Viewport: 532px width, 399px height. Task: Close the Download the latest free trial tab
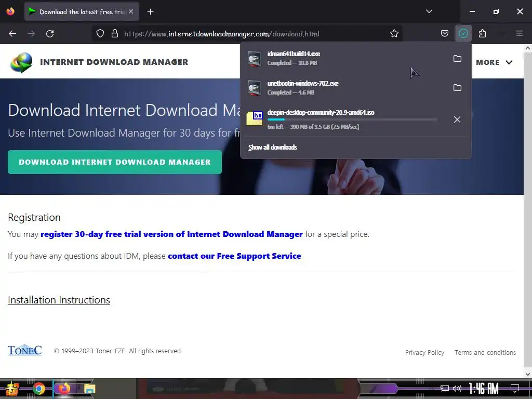(131, 11)
